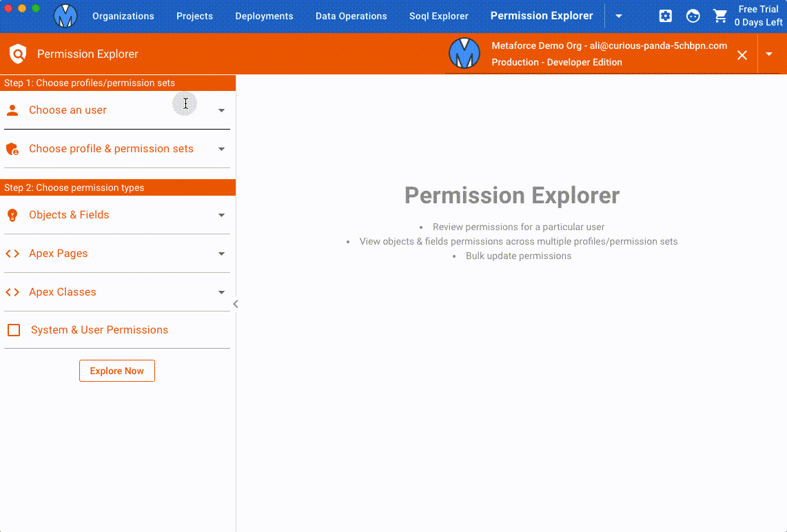Click the Objects & Fields label
The width and height of the screenshot is (787, 532).
(69, 215)
